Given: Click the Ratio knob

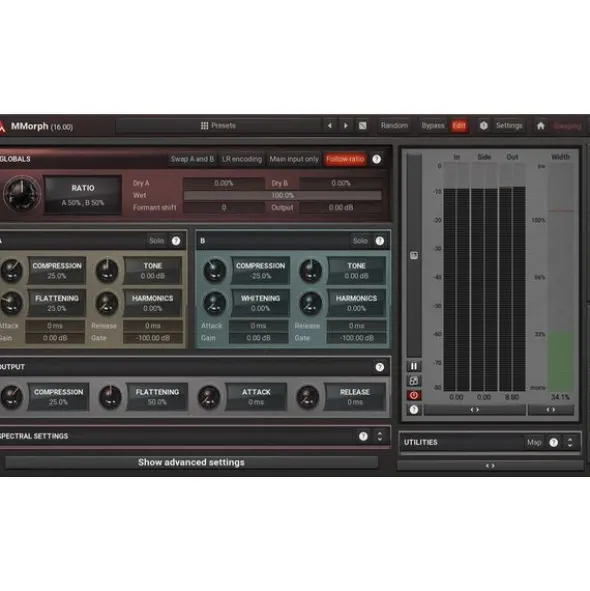Looking at the screenshot, I should (21, 194).
